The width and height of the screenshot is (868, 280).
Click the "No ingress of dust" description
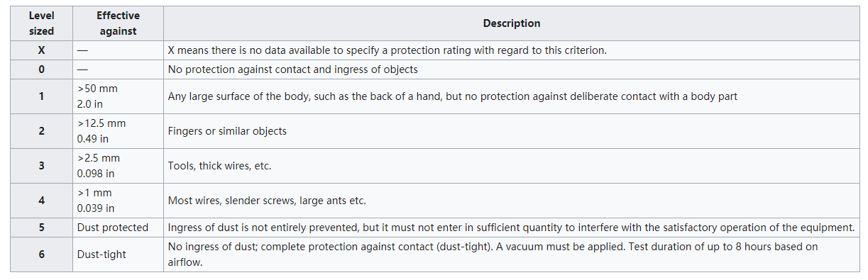(x=493, y=254)
